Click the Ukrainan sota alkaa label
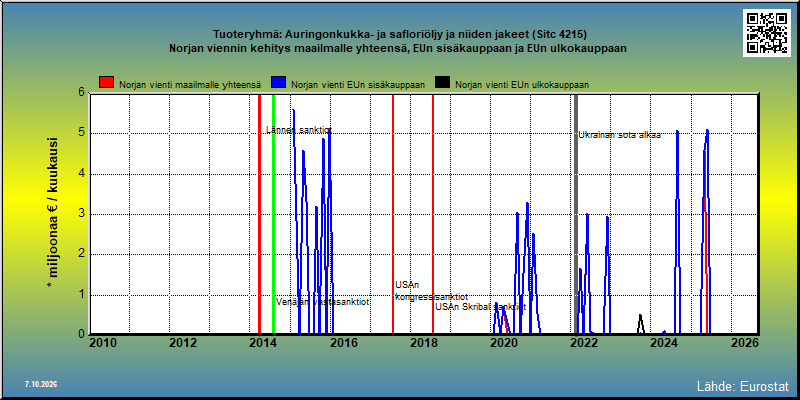The width and height of the screenshot is (800, 400). tap(619, 135)
